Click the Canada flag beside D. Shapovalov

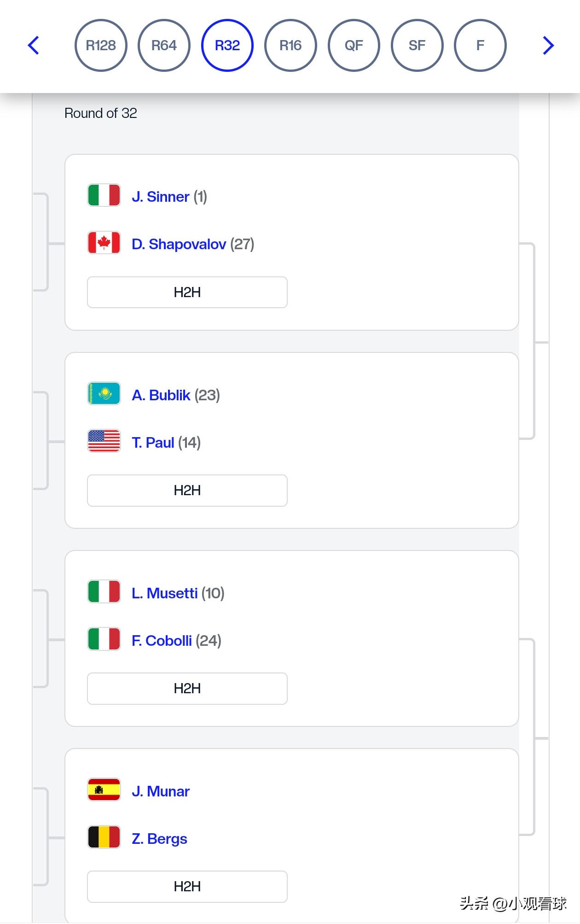(104, 243)
